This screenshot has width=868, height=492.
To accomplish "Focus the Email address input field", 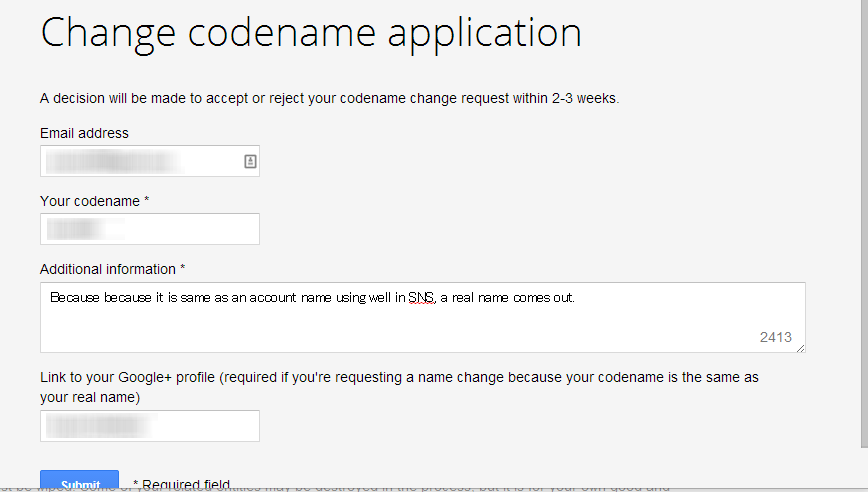I will 140,161.
